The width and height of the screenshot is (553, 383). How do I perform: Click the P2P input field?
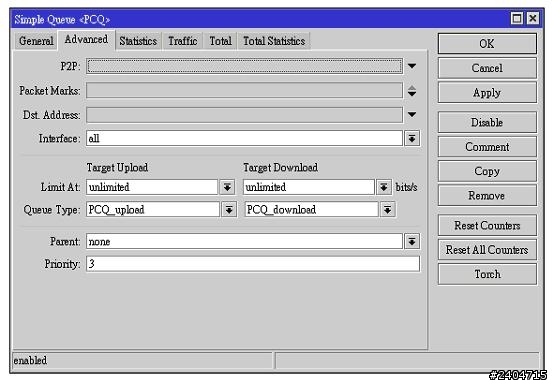(244, 66)
